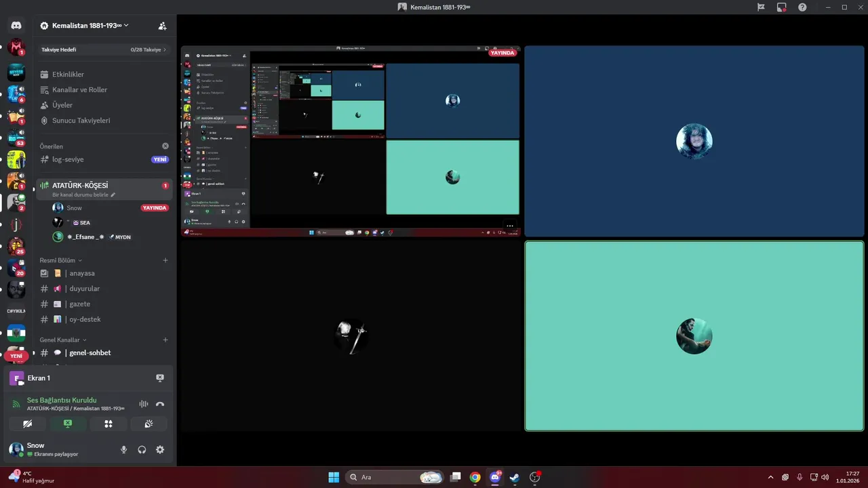Show hidden system tray icons
Viewport: 868px width, 488px height.
click(770, 477)
